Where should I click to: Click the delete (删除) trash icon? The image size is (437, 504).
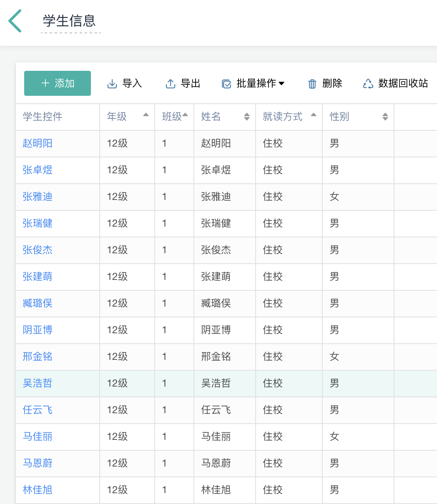[312, 84]
